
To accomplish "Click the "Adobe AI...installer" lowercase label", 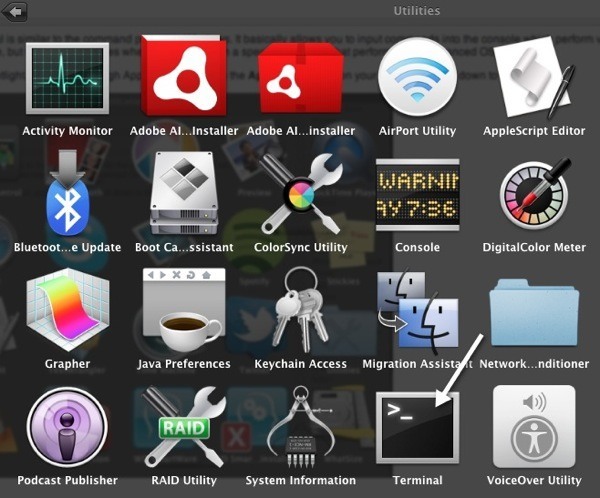I will click(x=301, y=131).
